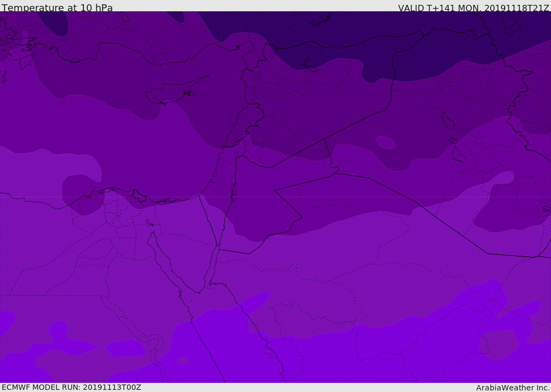The image size is (551, 392).
Task: Click the 'ECMWF MODEL RUN: 20191113T00Z' text
Action: click(x=72, y=387)
